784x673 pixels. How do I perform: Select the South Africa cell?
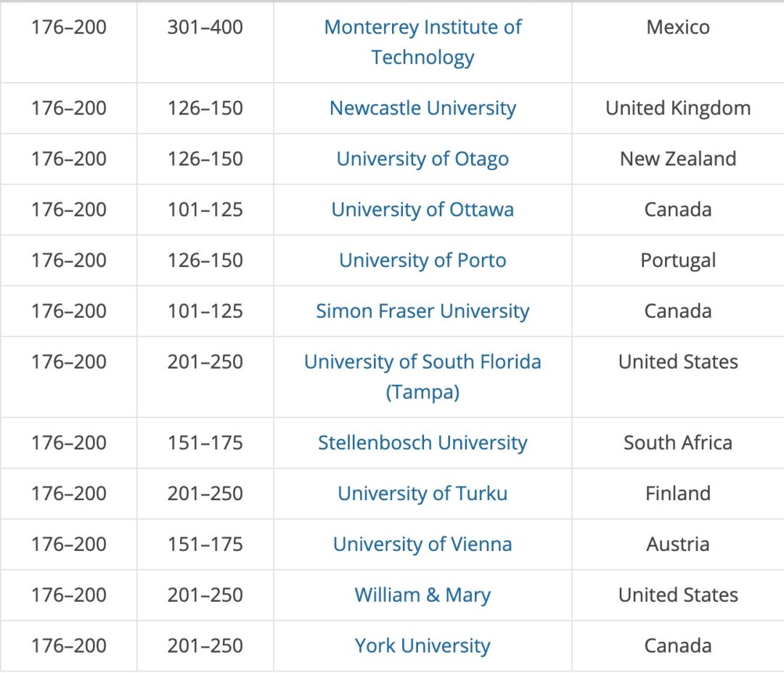tap(678, 443)
